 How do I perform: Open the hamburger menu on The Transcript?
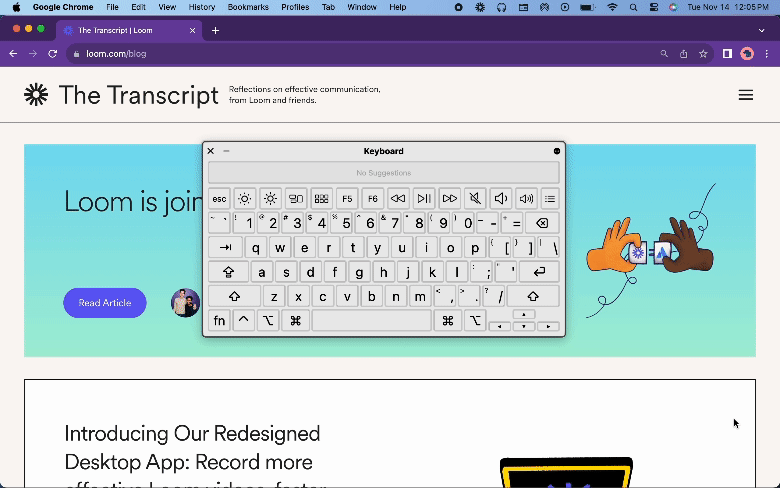[x=745, y=95]
